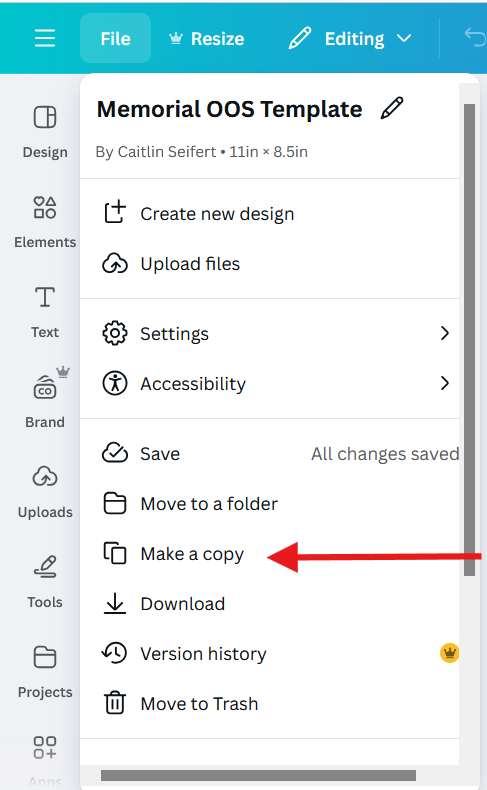
Task: Click the File menu button
Action: click(115, 38)
